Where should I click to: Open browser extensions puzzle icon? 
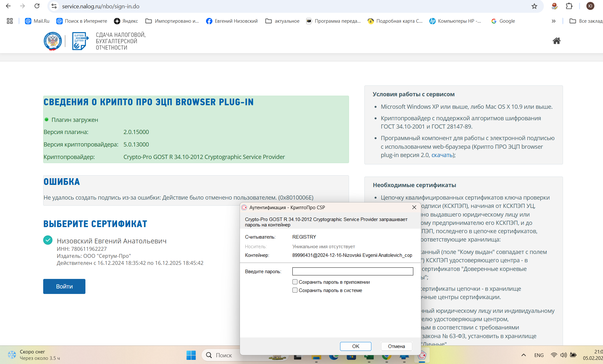(569, 6)
